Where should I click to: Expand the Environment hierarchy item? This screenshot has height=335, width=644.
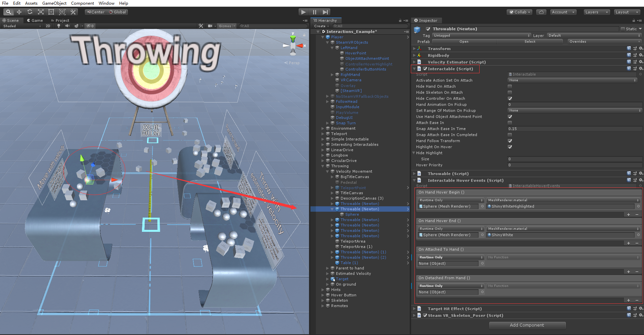323,128
